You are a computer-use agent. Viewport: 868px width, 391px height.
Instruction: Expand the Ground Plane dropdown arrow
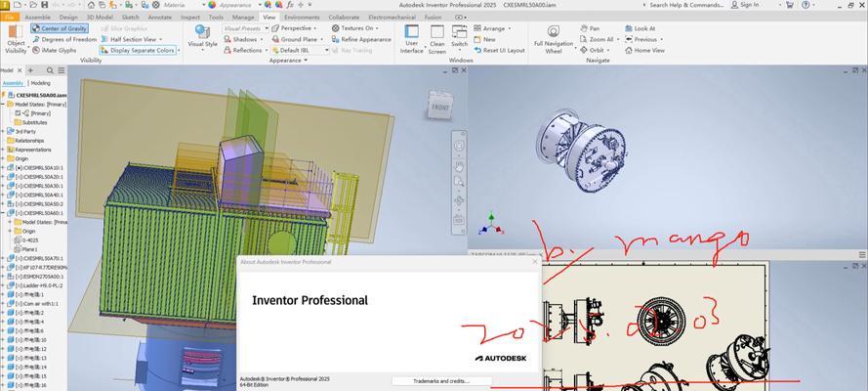(x=322, y=39)
